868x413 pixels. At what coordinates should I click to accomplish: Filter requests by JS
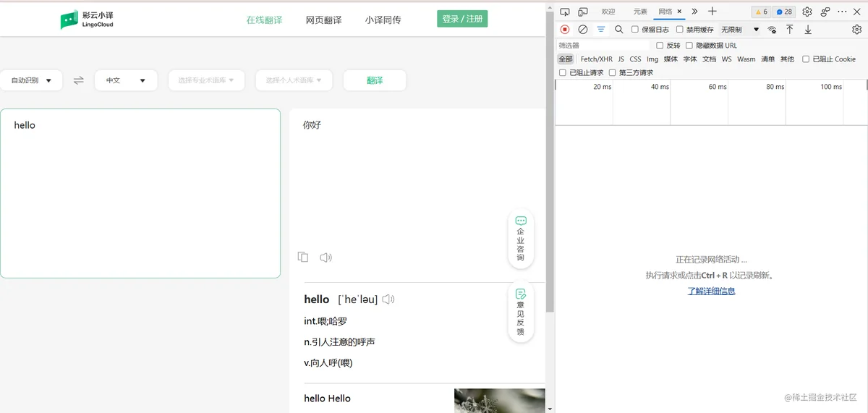pos(621,59)
